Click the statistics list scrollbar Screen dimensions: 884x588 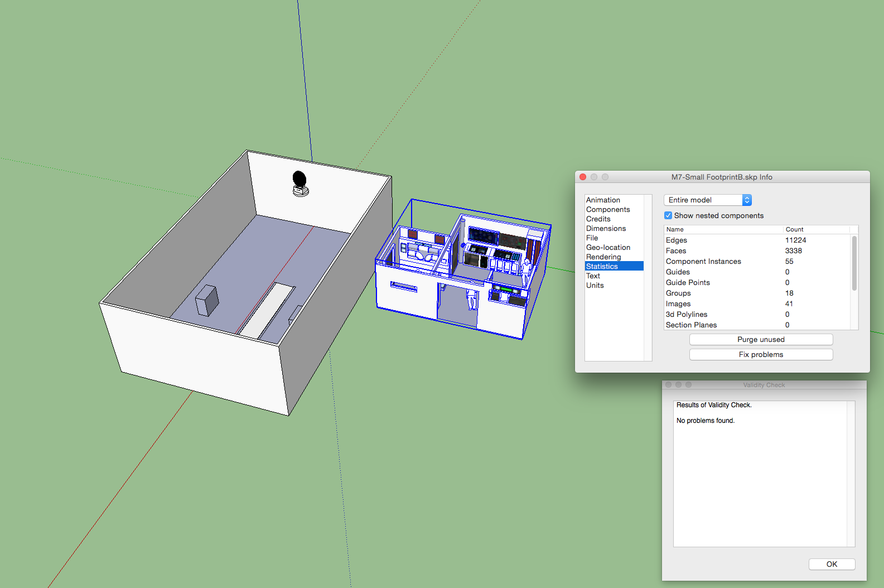click(x=854, y=263)
